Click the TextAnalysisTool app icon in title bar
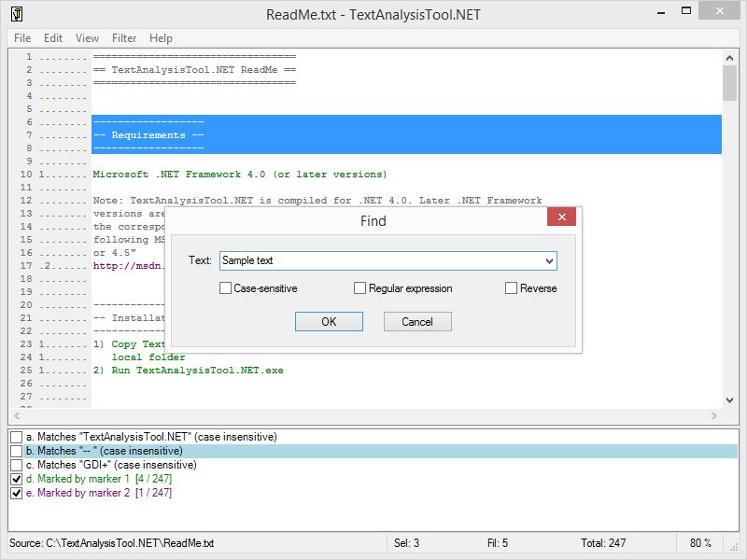This screenshot has width=747, height=560. pos(17,14)
